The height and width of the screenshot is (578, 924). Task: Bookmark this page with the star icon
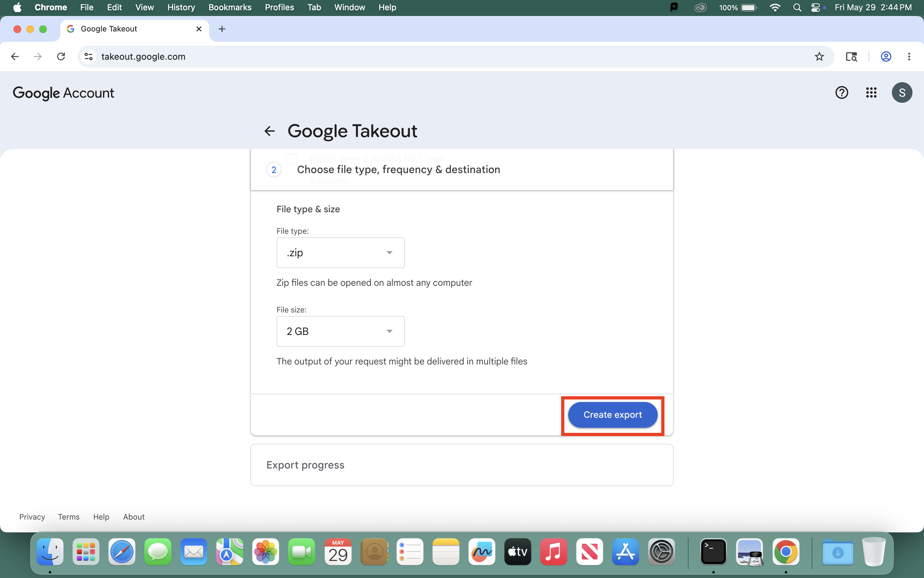click(x=819, y=57)
